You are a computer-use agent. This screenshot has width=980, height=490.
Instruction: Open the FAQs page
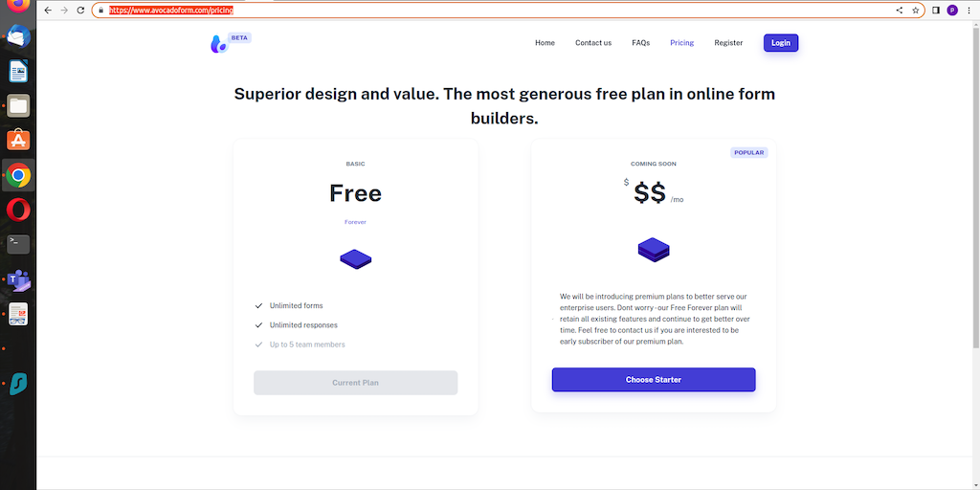click(640, 43)
